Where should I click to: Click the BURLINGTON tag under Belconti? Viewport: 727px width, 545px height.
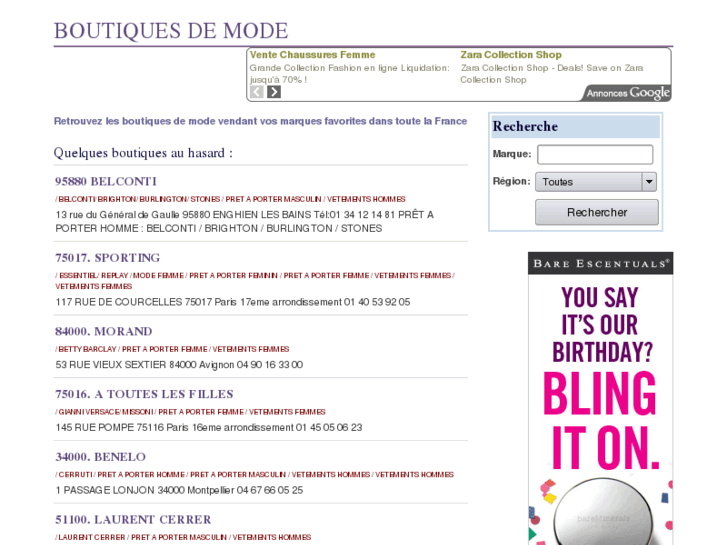(163, 199)
